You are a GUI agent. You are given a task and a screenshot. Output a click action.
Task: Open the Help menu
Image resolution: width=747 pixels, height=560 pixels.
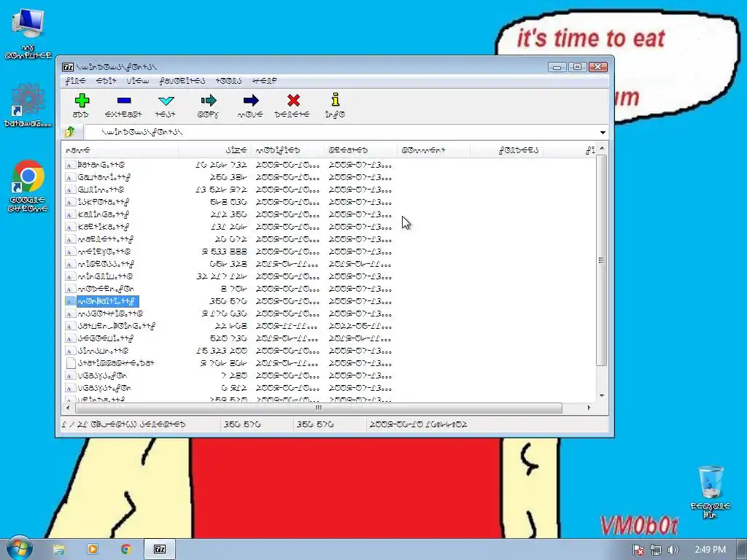(x=264, y=81)
